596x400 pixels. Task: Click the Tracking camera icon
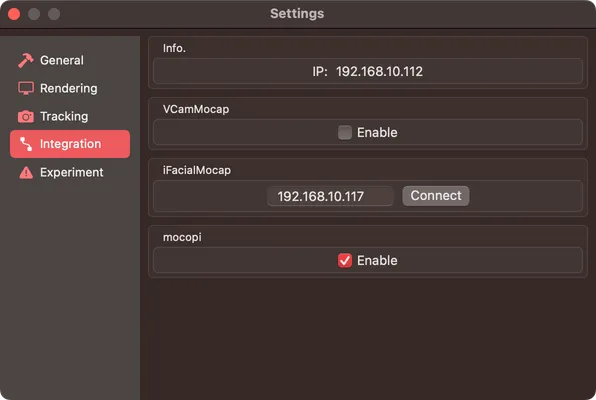[x=26, y=116]
